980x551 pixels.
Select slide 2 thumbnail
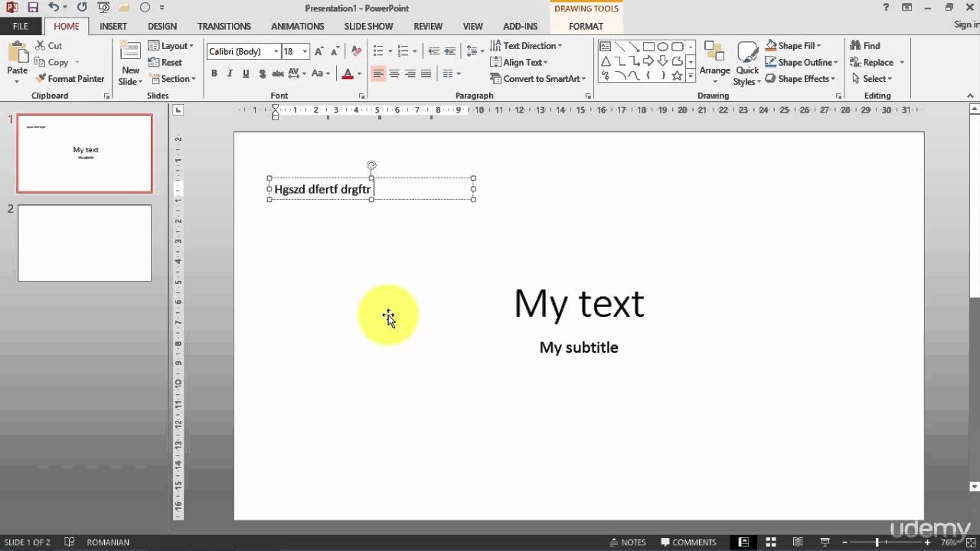84,243
